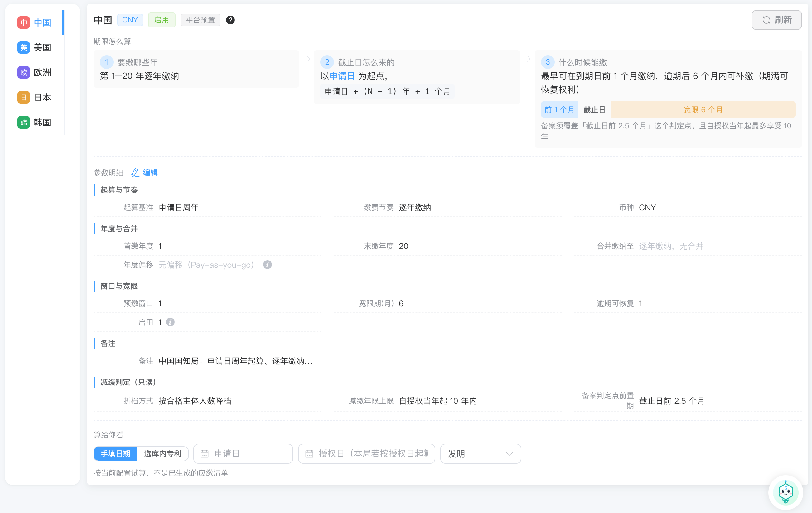This screenshot has width=812, height=513.
Task: Click the 第 1–20 年逐年缴纳 step text
Action: (140, 76)
